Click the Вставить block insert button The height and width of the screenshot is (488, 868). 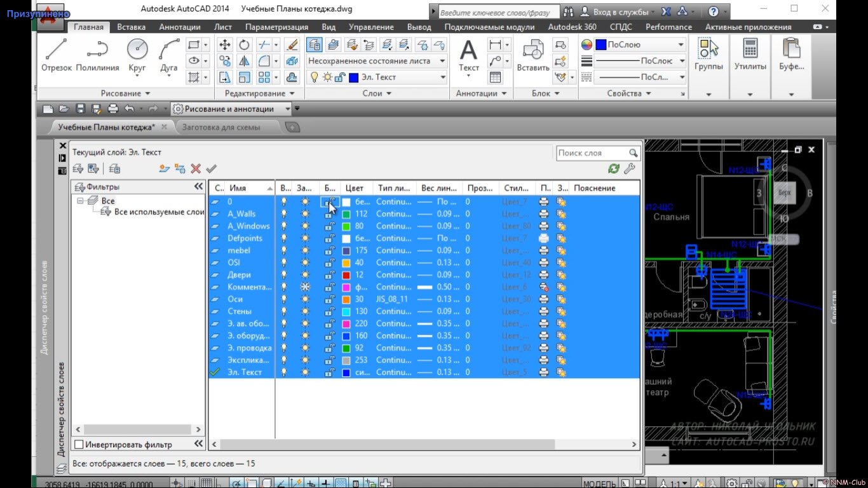click(x=532, y=56)
